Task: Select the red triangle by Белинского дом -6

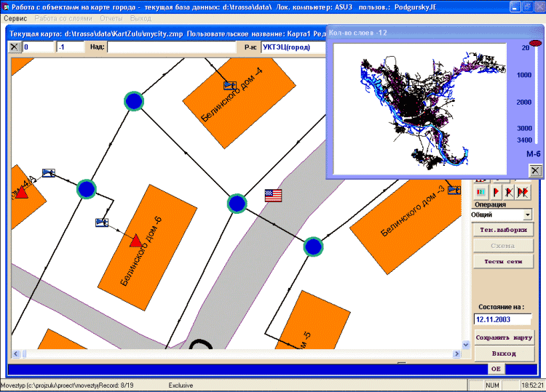Action: click(x=135, y=241)
